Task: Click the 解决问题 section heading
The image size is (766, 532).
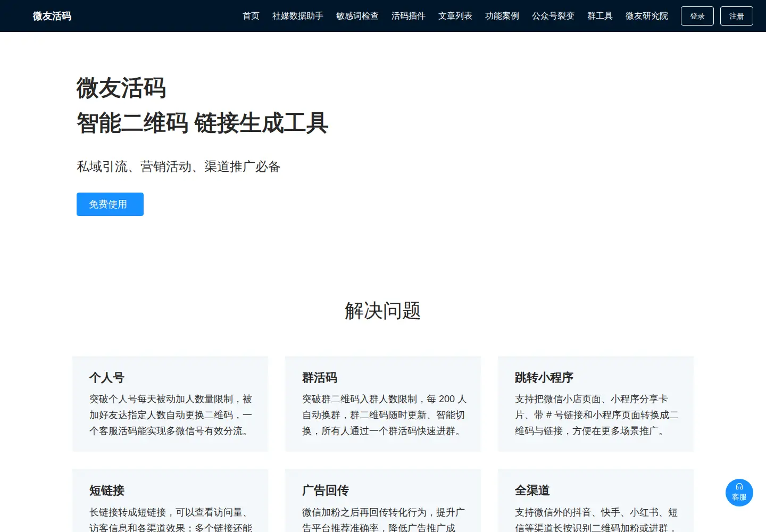Action: (x=383, y=311)
